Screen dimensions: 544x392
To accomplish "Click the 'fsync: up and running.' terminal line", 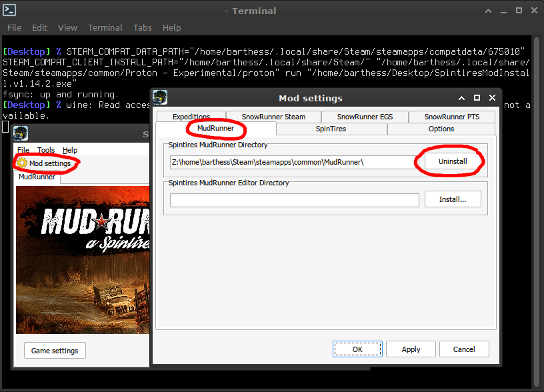I will tap(61, 95).
